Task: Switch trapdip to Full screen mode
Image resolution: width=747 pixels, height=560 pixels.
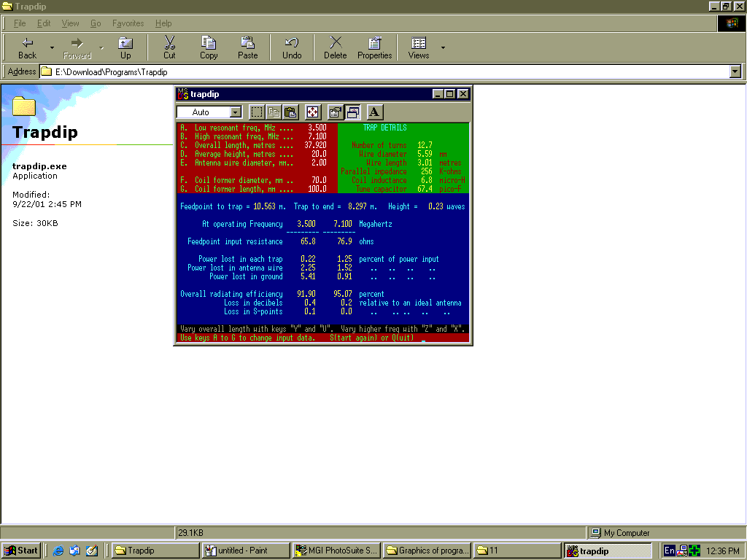Action: [x=312, y=112]
